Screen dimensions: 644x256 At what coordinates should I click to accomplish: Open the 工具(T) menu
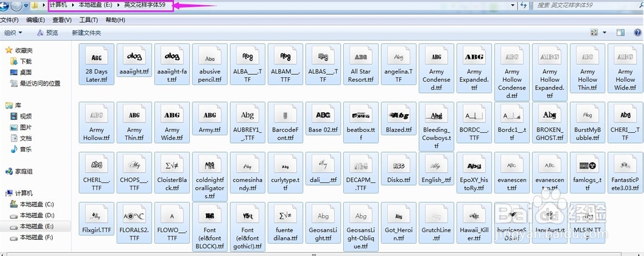tap(88, 20)
